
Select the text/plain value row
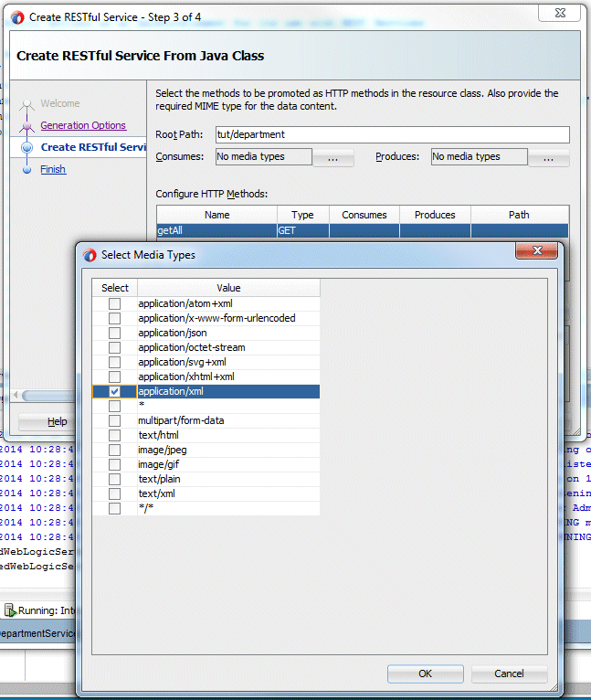pyautogui.click(x=228, y=479)
